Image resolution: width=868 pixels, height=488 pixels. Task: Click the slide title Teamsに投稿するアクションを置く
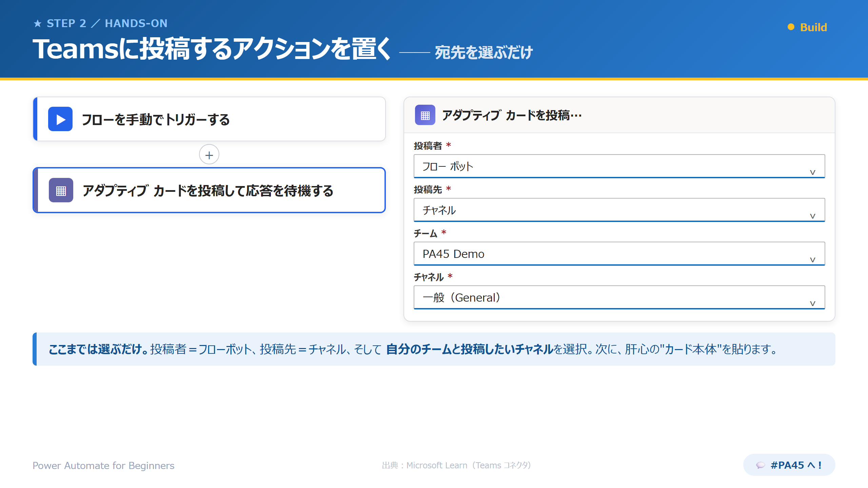[212, 49]
